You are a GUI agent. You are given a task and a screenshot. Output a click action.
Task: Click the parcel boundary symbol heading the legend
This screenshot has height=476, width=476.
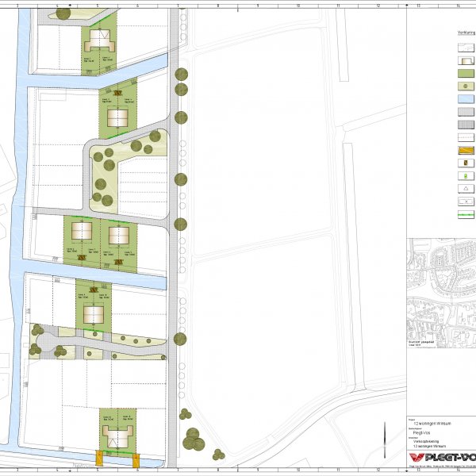coord(466,48)
